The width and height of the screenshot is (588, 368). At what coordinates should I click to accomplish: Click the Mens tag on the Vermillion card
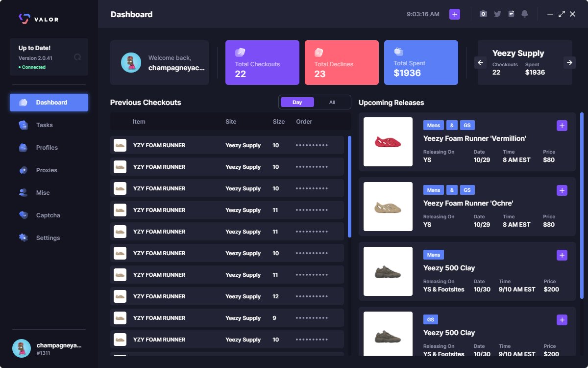click(434, 125)
